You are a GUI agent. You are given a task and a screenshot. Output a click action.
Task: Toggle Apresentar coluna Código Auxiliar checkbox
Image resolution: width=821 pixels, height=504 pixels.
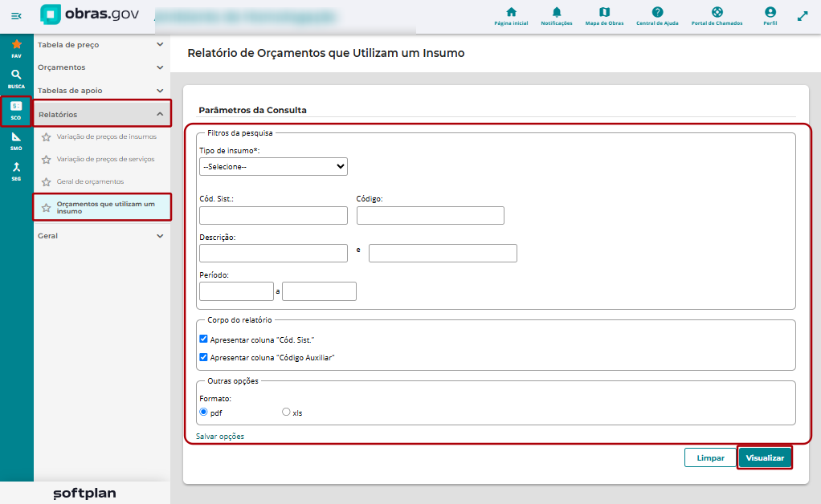pos(204,357)
